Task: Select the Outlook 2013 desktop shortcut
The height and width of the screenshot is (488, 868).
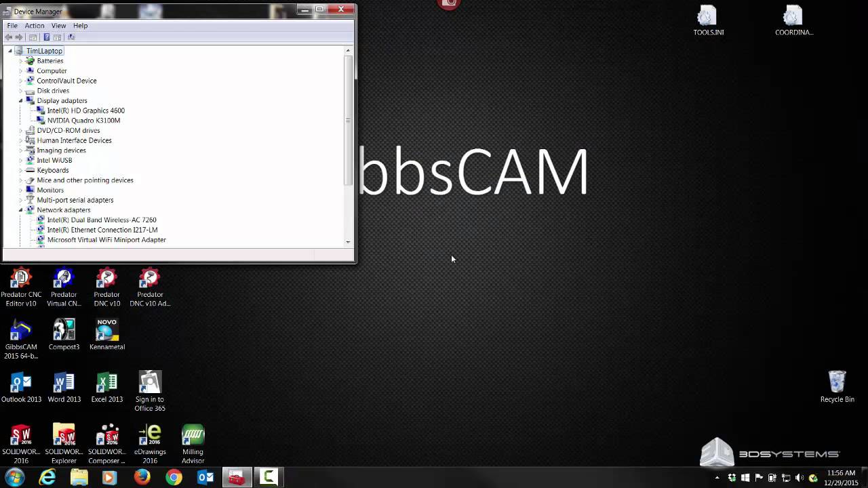Action: click(x=21, y=387)
